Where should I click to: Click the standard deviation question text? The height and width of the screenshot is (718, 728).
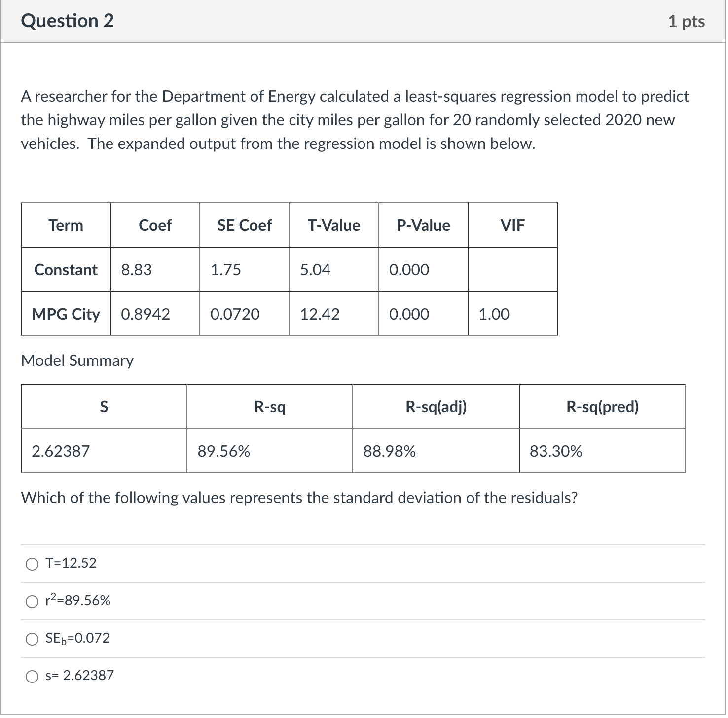pos(299,498)
